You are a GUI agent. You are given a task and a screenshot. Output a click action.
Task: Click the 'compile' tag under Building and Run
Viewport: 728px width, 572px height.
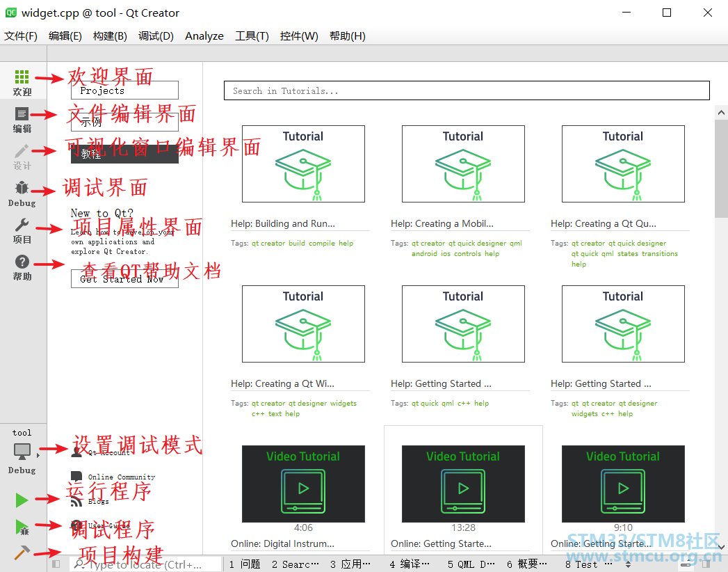tap(322, 243)
